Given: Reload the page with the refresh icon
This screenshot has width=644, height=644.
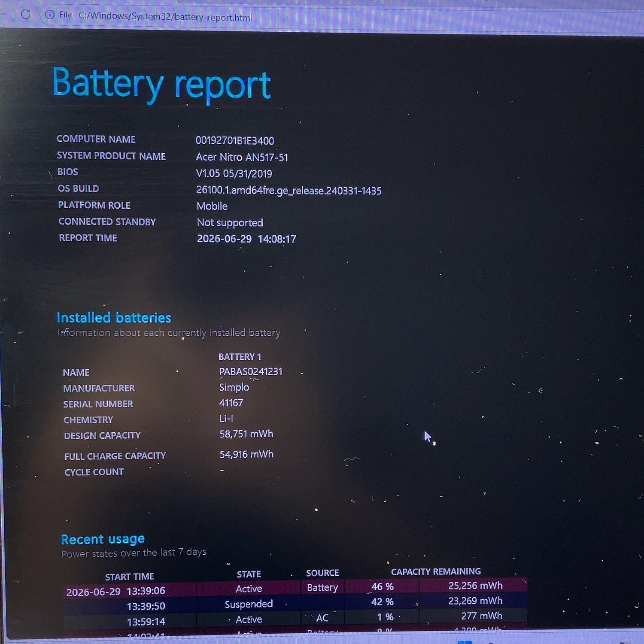Looking at the screenshot, I should pyautogui.click(x=26, y=14).
